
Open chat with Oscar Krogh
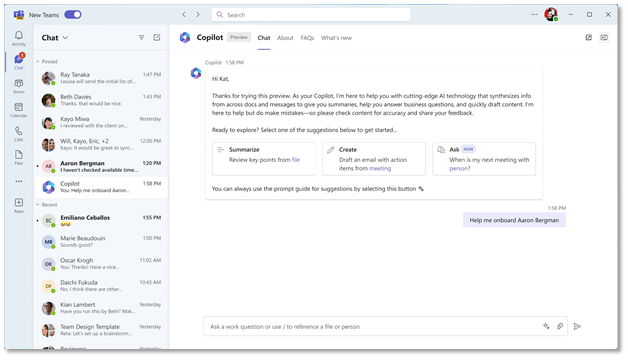click(101, 263)
